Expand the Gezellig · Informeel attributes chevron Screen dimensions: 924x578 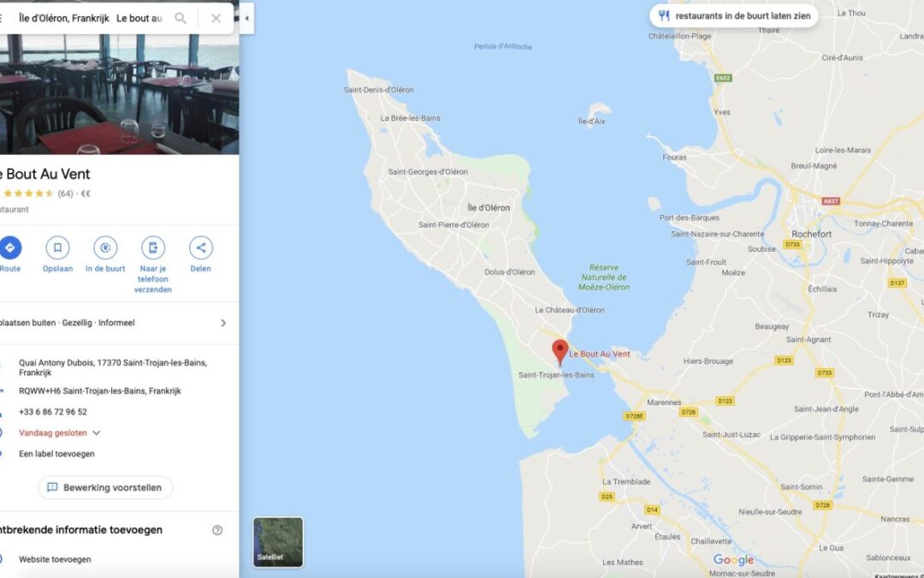click(x=223, y=323)
